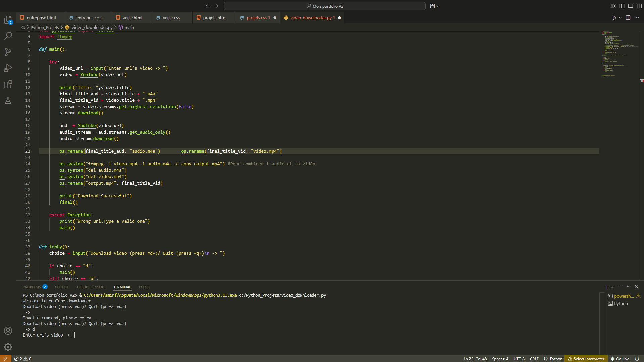
Task: Open the Search view icon
Action: click(x=8, y=36)
